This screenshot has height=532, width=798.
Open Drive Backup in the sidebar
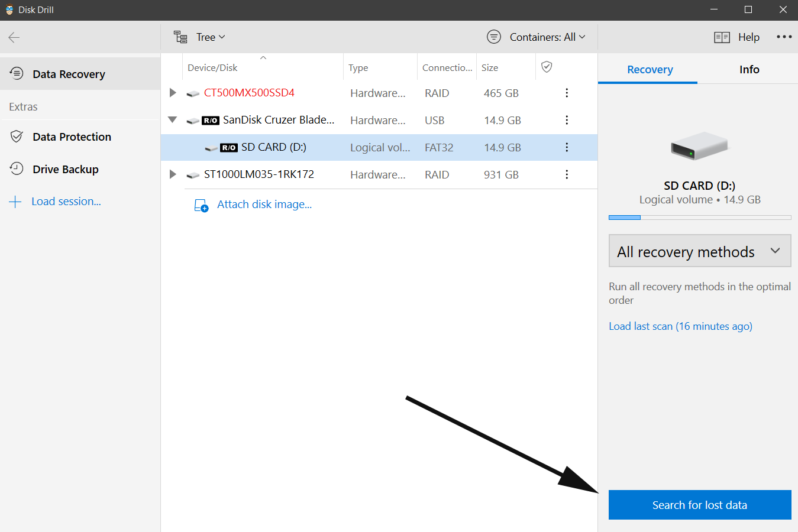pyautogui.click(x=80, y=169)
